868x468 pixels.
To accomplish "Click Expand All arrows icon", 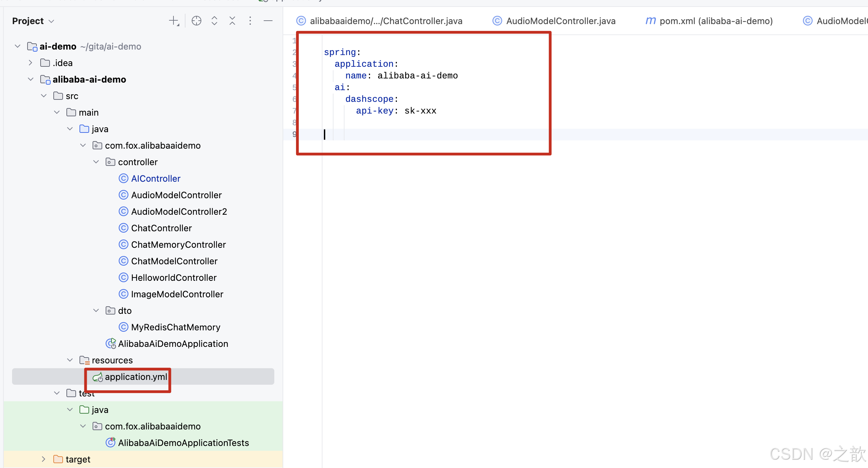I will tap(214, 21).
